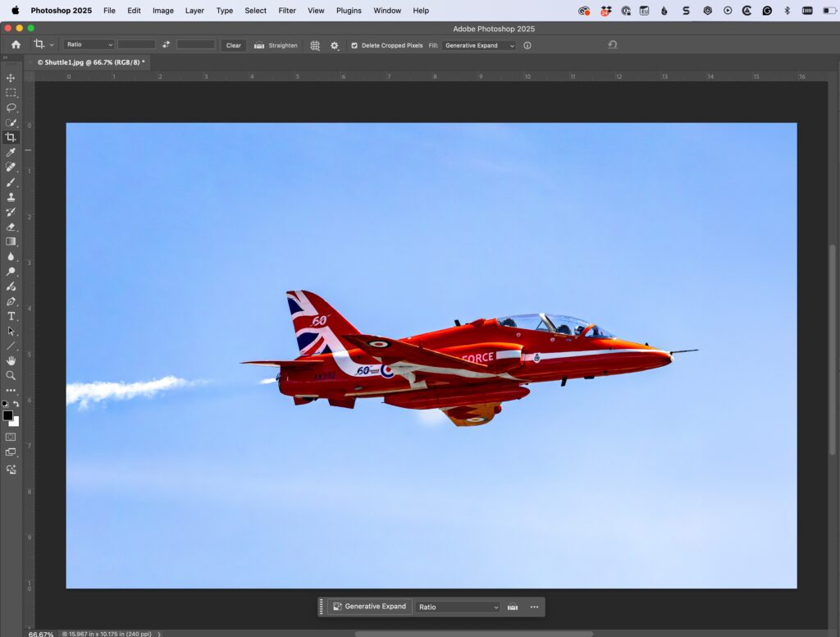The image size is (840, 637).
Task: Click the foreground color swatch
Action: [x=7, y=415]
